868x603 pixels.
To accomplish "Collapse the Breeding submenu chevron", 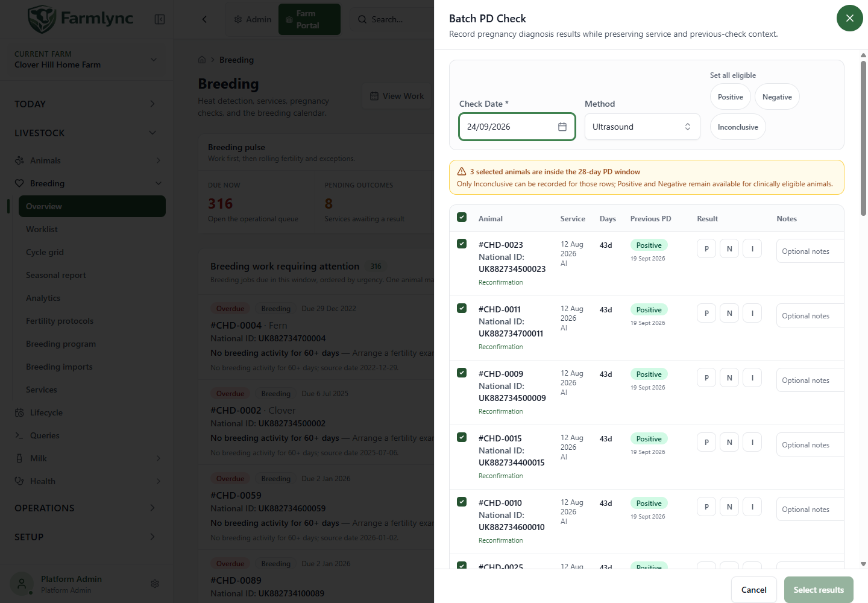I will 159,183.
